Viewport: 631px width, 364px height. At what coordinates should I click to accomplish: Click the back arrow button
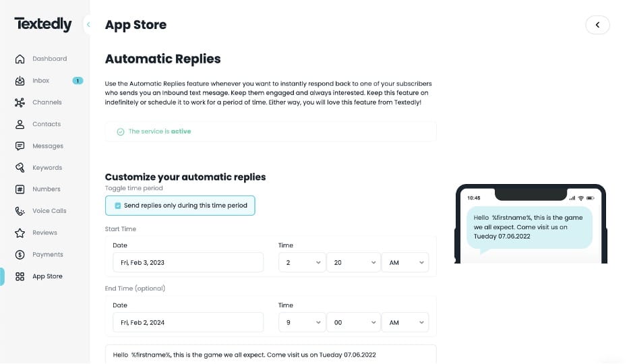click(x=597, y=25)
